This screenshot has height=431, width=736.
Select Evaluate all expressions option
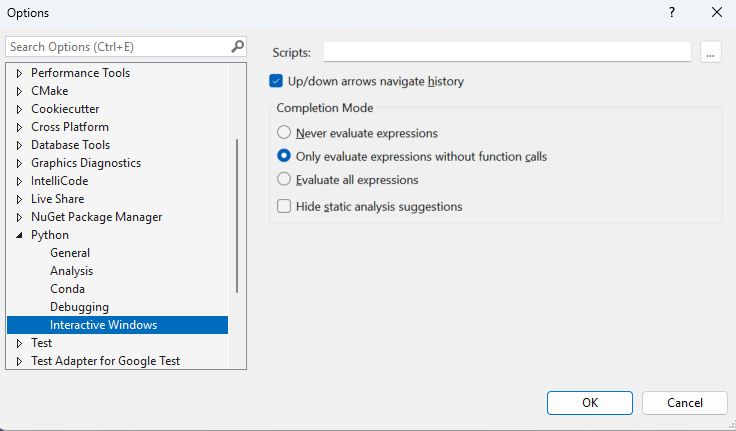pyautogui.click(x=285, y=180)
